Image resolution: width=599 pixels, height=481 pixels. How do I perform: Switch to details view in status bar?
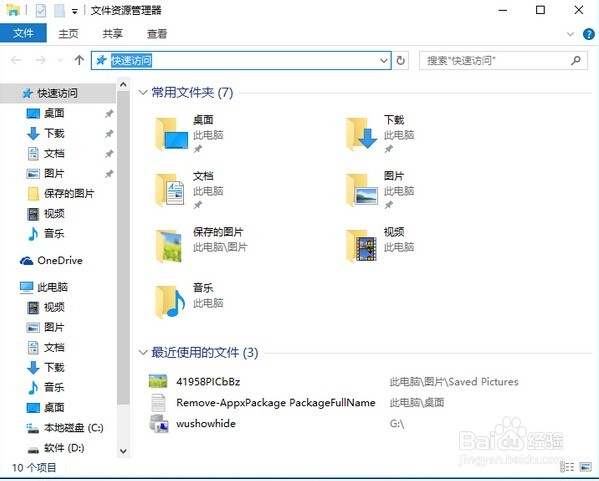click(x=567, y=467)
